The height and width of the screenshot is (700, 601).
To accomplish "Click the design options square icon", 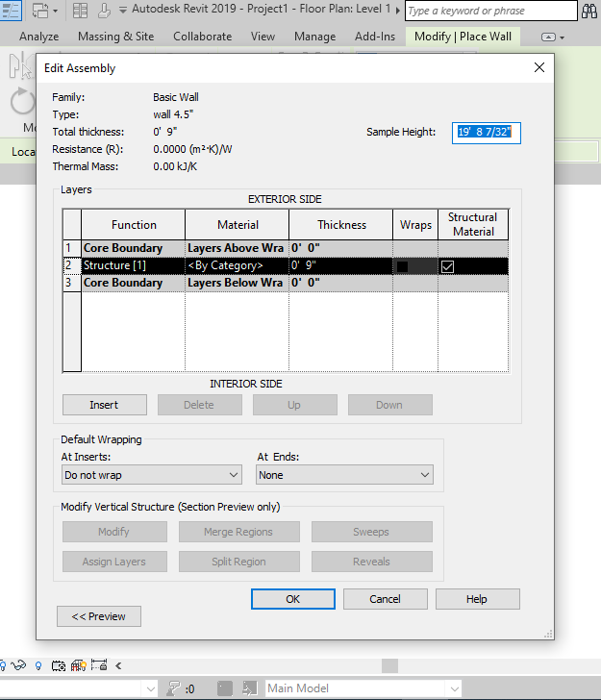I will (225, 688).
